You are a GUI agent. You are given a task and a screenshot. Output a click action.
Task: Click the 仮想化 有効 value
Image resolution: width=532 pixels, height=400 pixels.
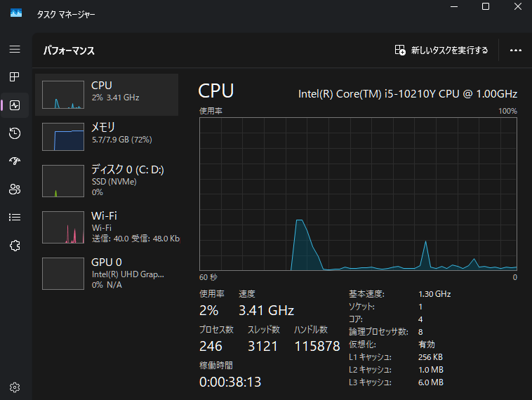(427, 345)
